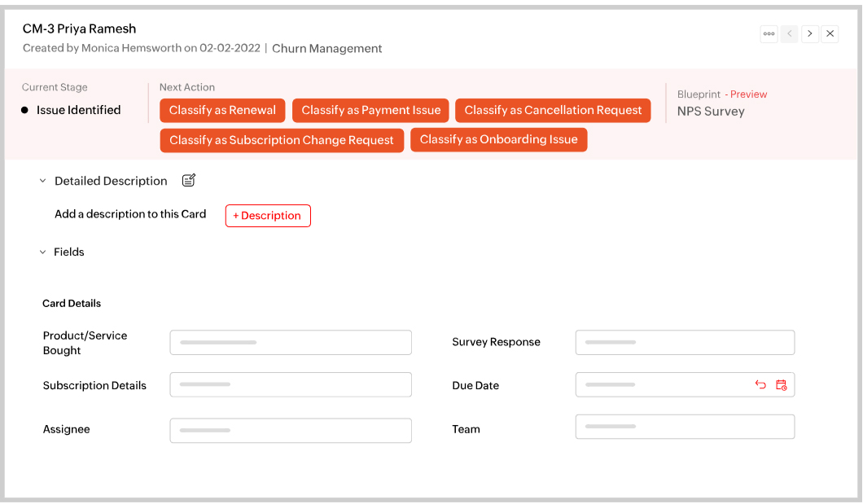Image resolution: width=863 pixels, height=504 pixels.
Task: Choose Classify as Payment Issue
Action: 370,110
